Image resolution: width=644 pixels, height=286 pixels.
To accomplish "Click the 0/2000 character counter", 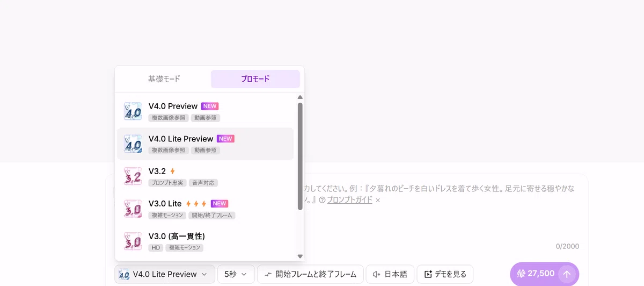I will (567, 246).
